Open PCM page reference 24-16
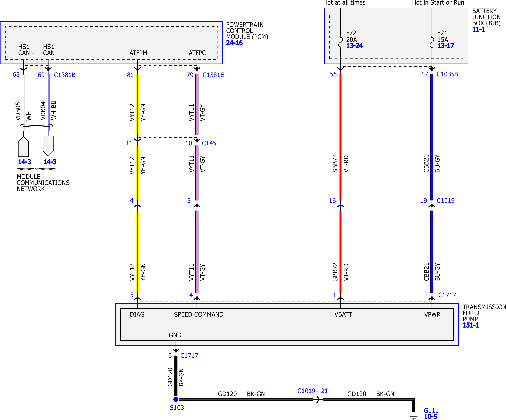The height and width of the screenshot is (420, 506). [x=234, y=43]
